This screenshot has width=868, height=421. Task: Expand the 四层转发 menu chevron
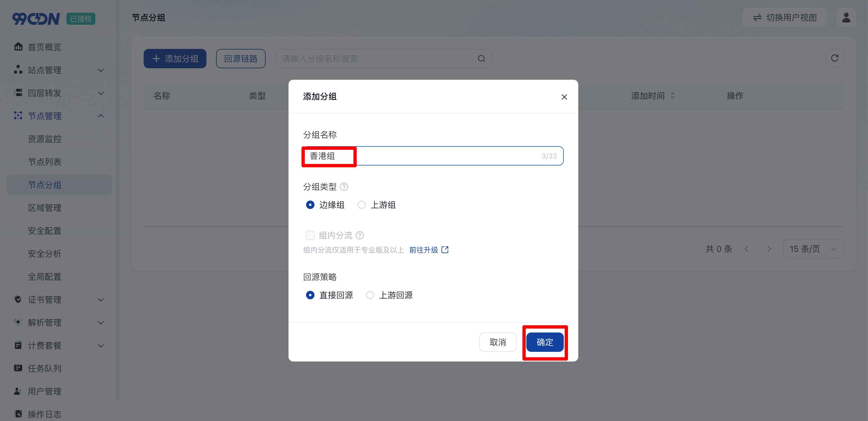101,93
